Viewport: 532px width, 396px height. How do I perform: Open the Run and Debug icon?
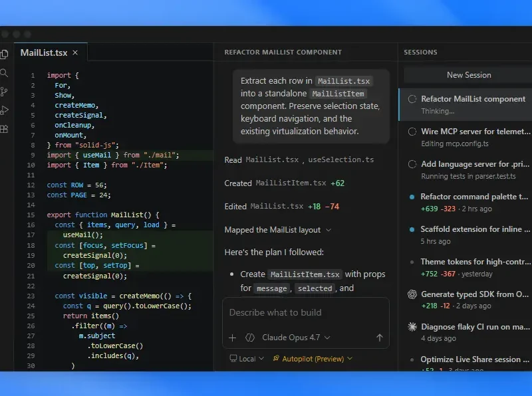4,110
